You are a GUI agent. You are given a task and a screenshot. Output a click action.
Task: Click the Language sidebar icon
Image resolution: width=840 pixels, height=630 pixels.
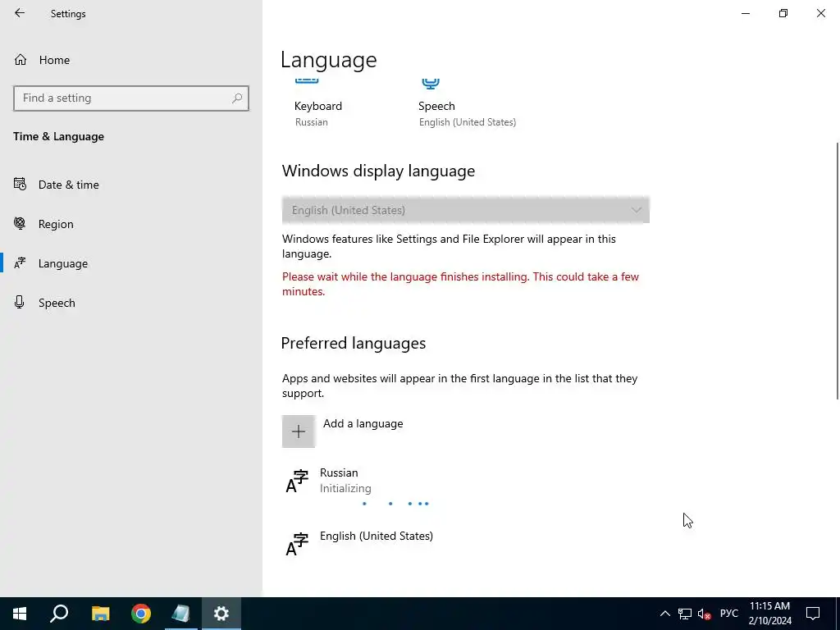point(20,263)
